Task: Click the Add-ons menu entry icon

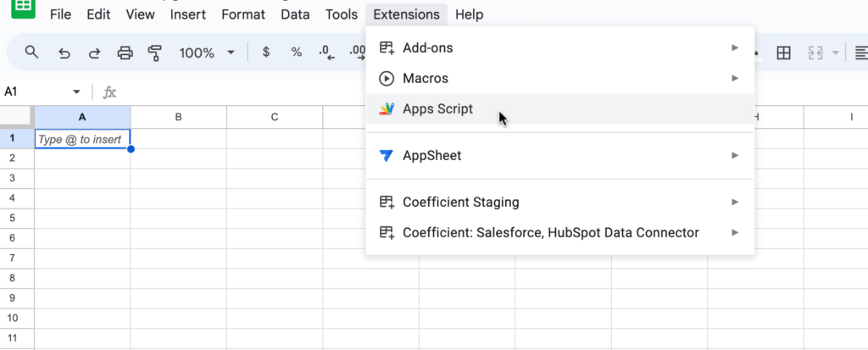Action: click(x=387, y=48)
